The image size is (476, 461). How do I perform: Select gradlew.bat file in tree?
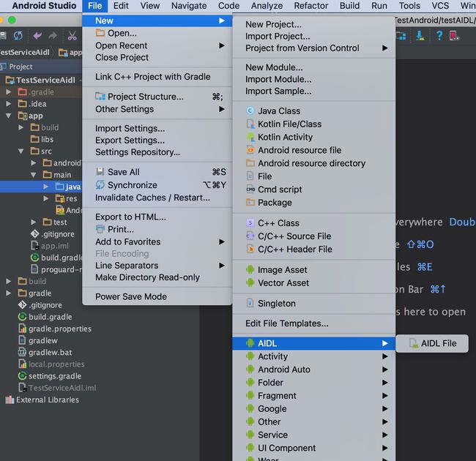(45, 352)
